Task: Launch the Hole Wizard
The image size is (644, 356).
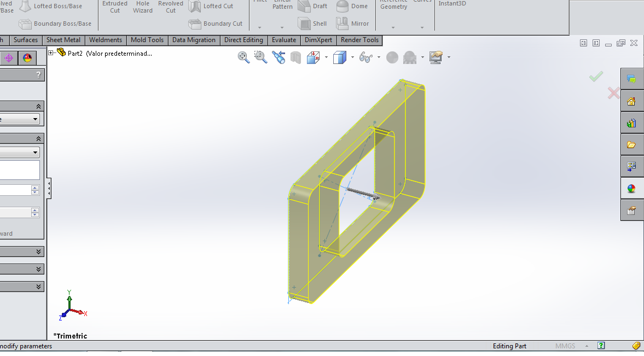Action: click(143, 7)
